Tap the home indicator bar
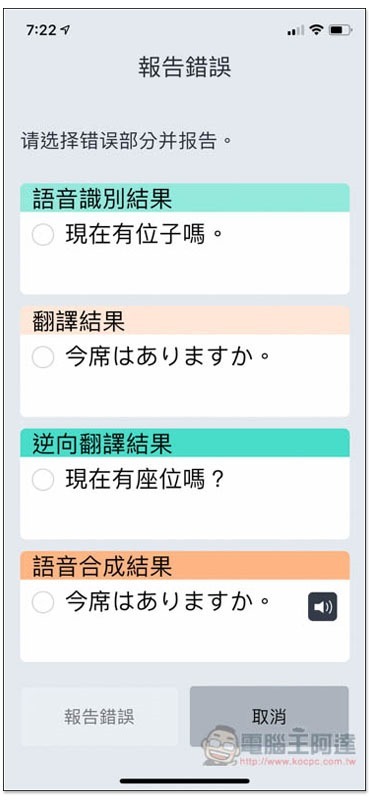 (x=185, y=781)
